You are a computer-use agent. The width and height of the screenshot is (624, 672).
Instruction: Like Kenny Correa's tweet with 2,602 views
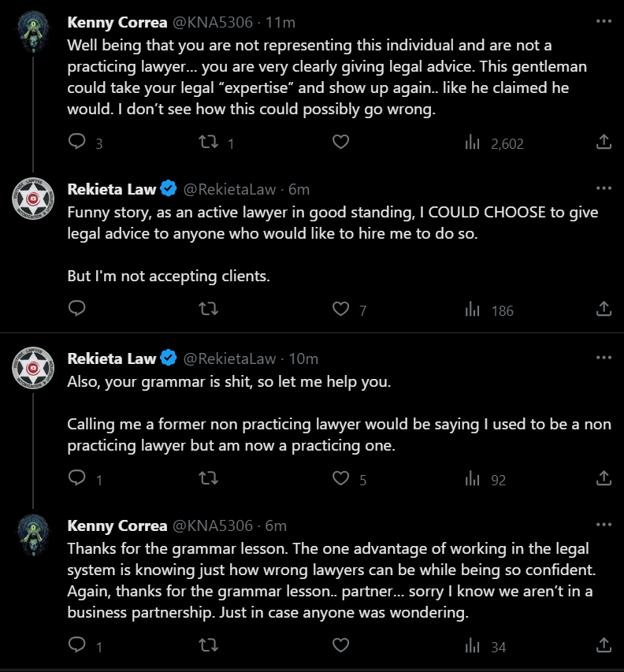pyautogui.click(x=340, y=142)
